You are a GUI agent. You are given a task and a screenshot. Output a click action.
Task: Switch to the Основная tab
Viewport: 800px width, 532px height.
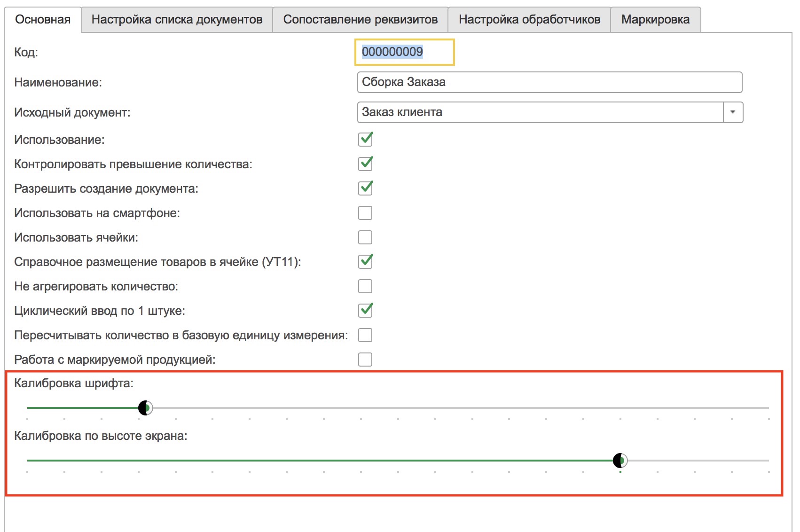(x=43, y=19)
